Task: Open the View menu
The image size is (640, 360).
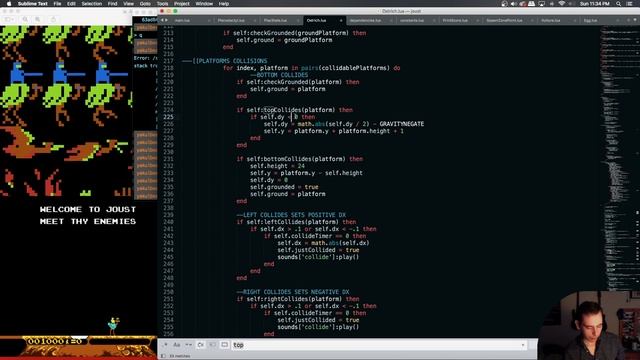Action: [128, 4]
